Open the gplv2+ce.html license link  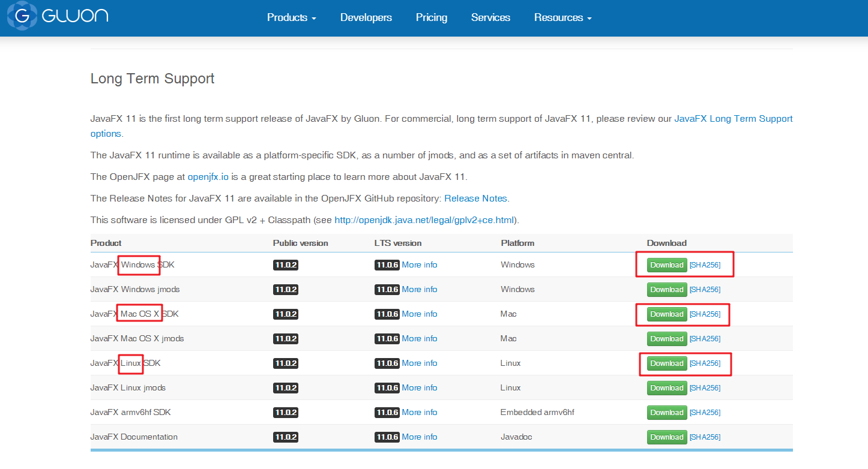[424, 220]
